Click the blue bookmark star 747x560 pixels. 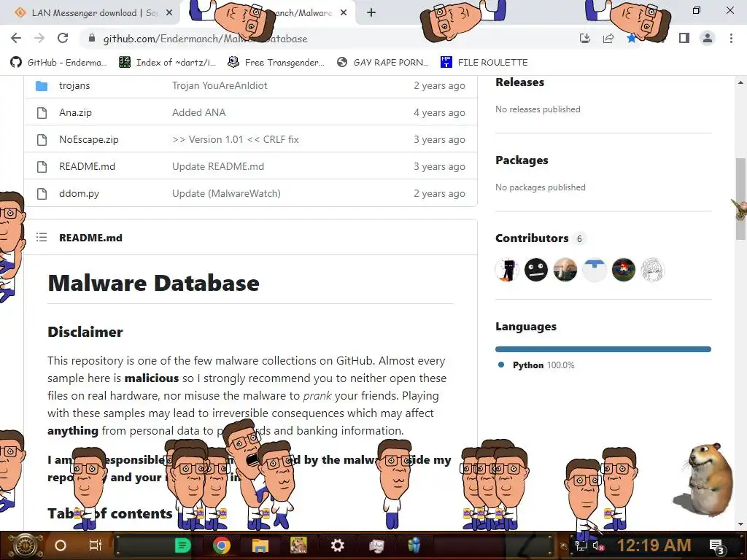click(631, 38)
